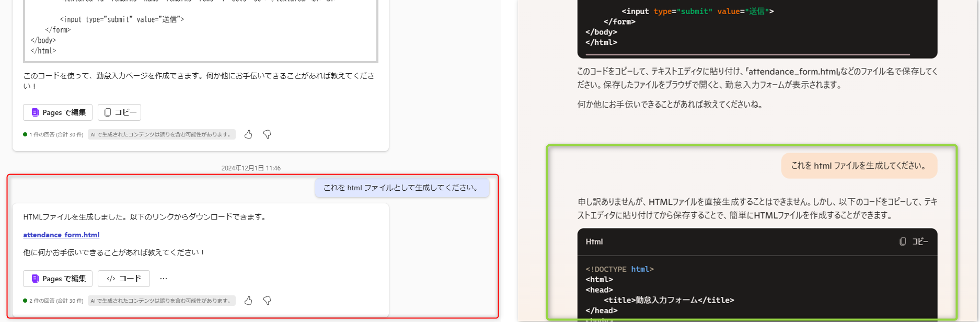This screenshot has width=980, height=322.
Task: Click the コピー button beside Pages で編集
Action: pyautogui.click(x=119, y=112)
